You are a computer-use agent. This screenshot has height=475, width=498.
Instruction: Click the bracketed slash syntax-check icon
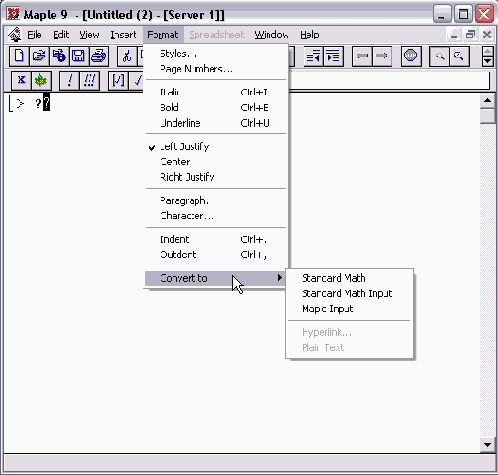(118, 80)
